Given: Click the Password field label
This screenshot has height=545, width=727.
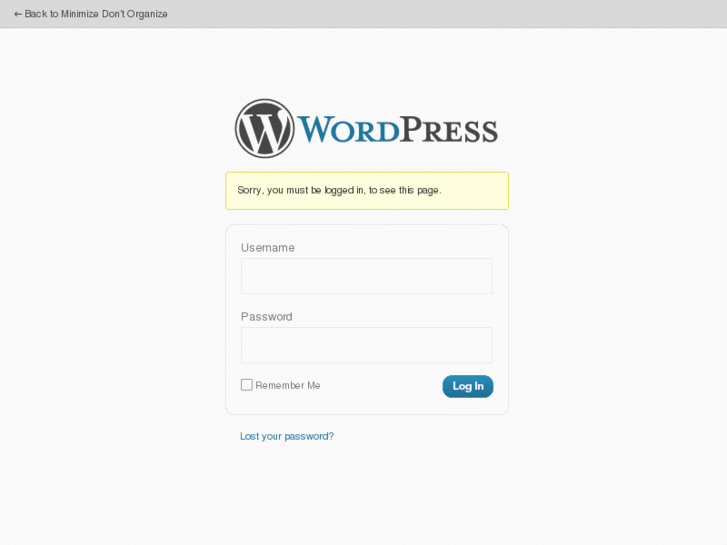Looking at the screenshot, I should click(x=267, y=317).
